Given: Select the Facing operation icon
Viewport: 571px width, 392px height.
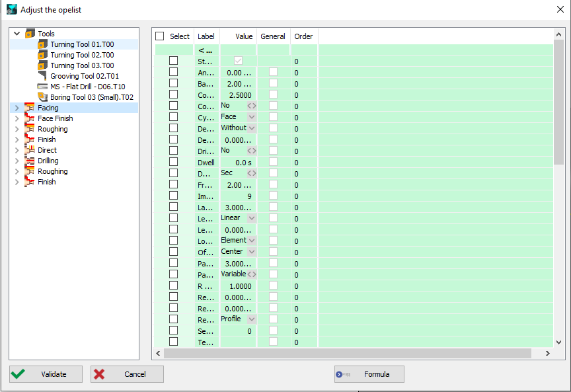Looking at the screenshot, I should tap(30, 108).
